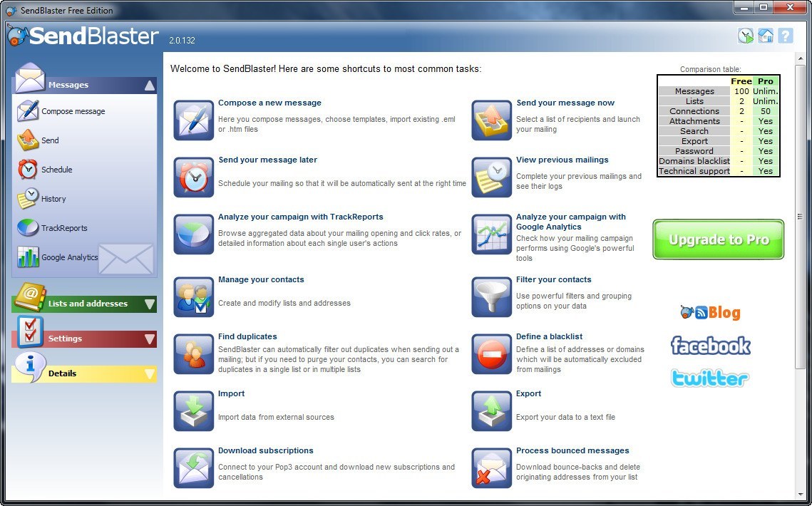The height and width of the screenshot is (506, 812).
Task: Click the Help question mark icon
Action: 785,35
